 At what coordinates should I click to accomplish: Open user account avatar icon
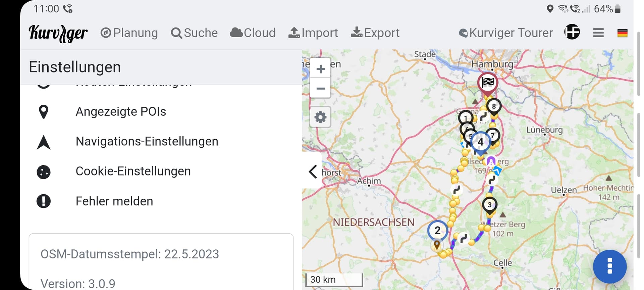(x=572, y=32)
